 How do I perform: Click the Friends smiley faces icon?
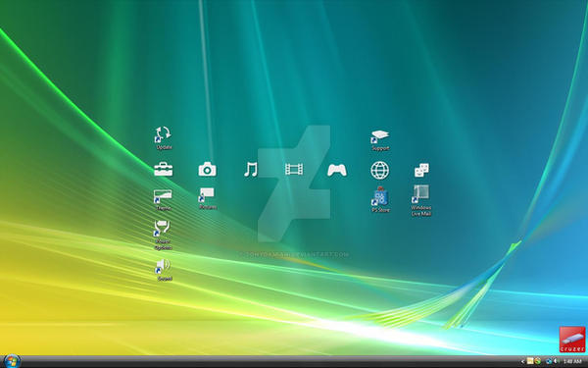[x=421, y=170]
